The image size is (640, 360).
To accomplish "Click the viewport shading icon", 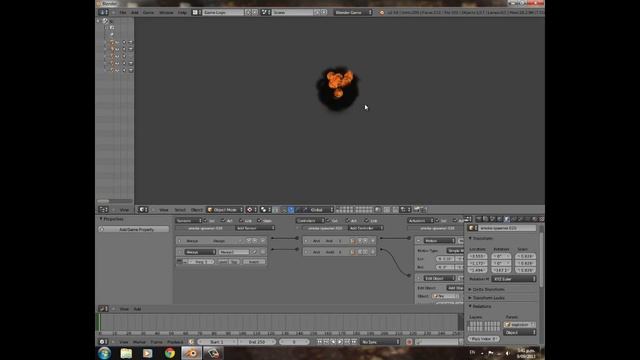I will 251,210.
